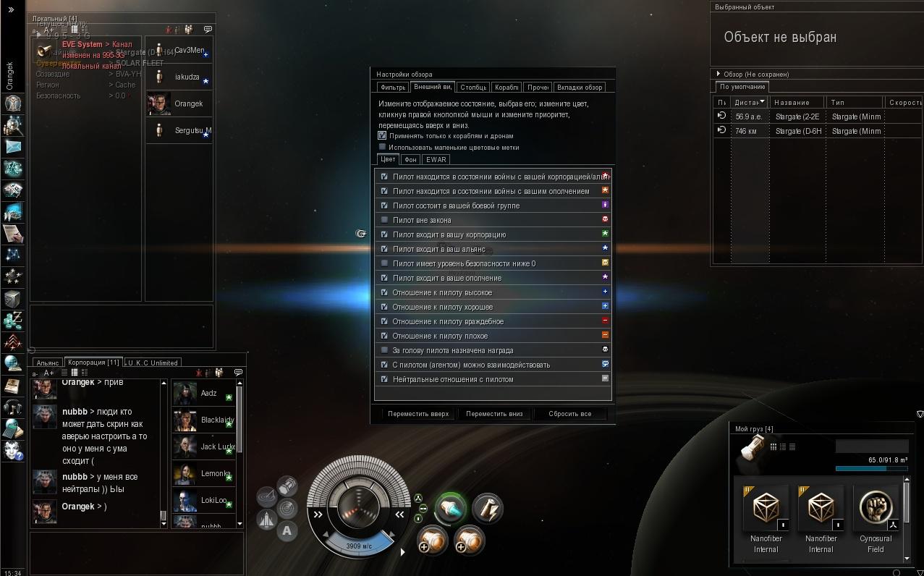Sort overview by 'Дистанция' column arrow
The height and width of the screenshot is (576, 924).
point(762,102)
